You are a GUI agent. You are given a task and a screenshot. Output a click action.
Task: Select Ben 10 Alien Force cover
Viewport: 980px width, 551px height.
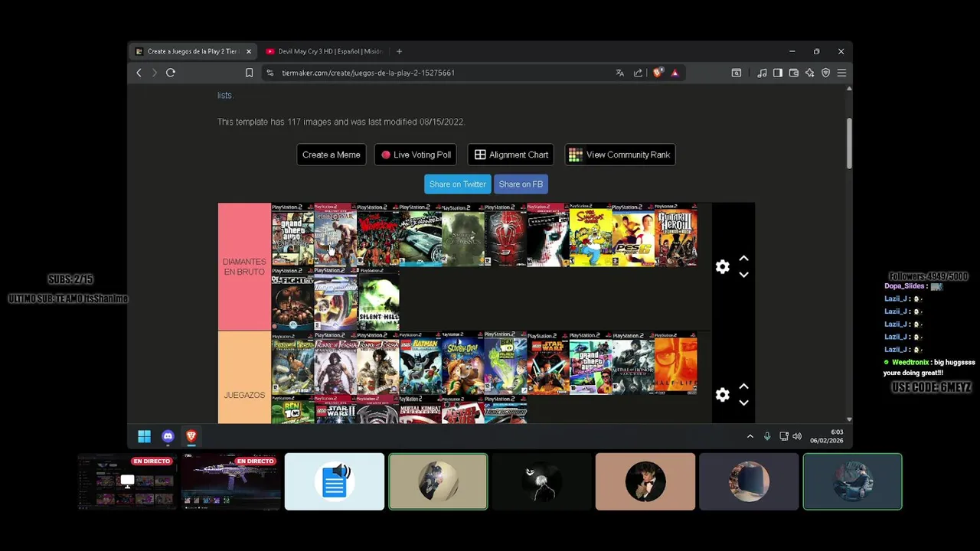505,364
